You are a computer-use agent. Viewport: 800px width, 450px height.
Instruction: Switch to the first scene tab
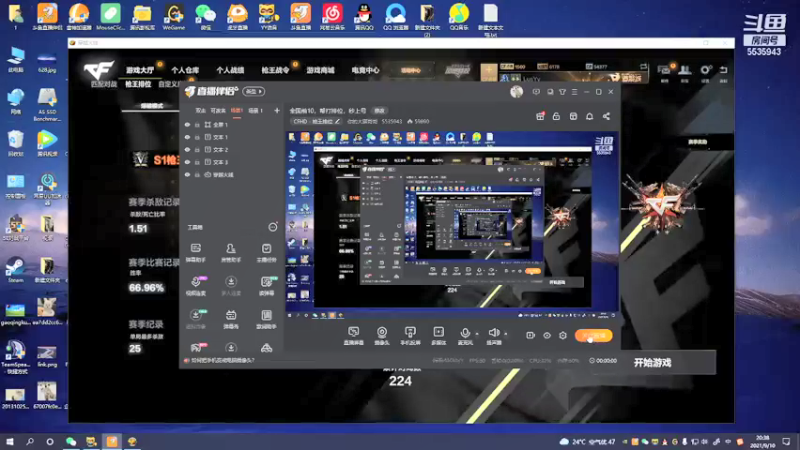(x=201, y=110)
